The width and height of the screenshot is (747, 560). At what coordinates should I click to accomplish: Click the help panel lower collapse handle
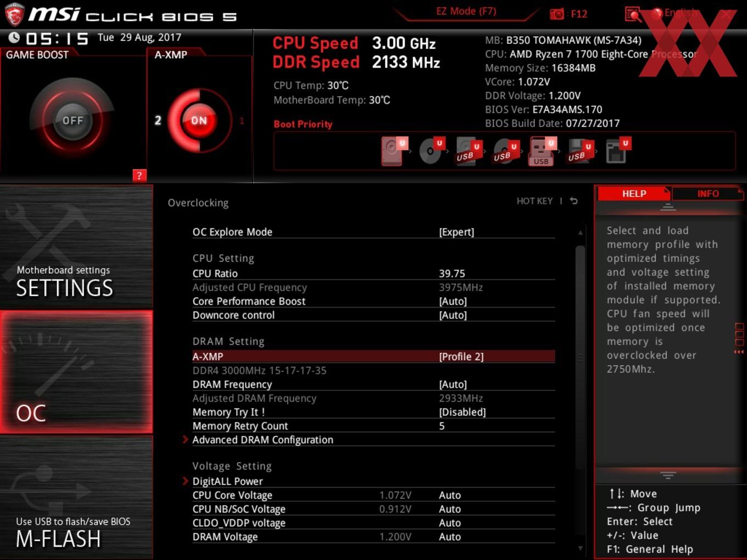668,475
